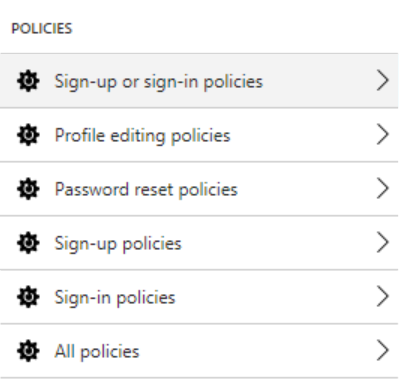The width and height of the screenshot is (411, 386).
Task: Open the Sign-up policies text entry
Action: [118, 244]
